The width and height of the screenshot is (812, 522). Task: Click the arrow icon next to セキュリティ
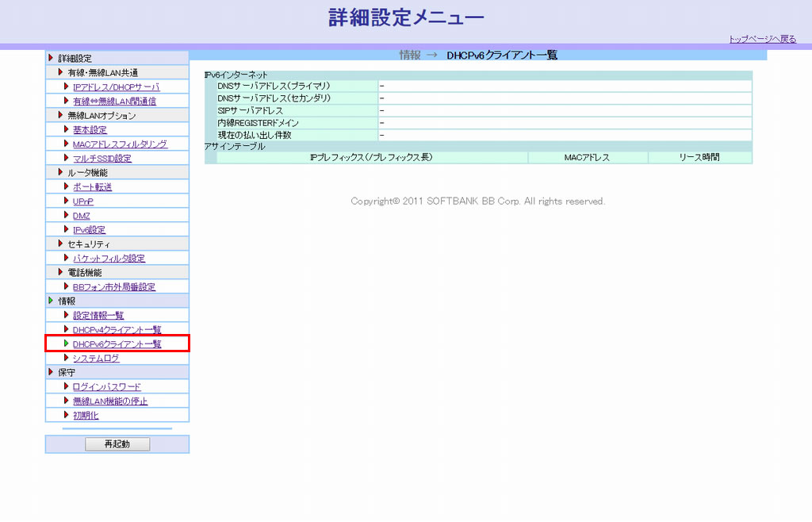60,244
